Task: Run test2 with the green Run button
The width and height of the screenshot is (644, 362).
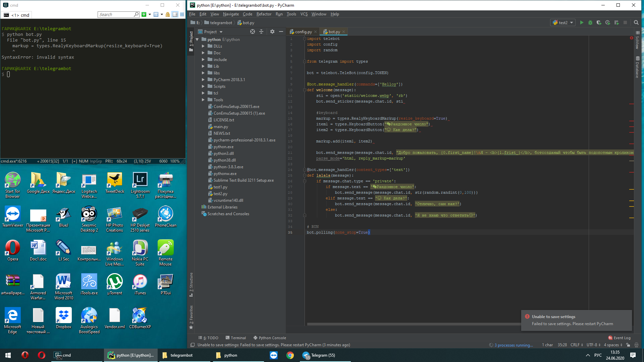Action: pos(582,22)
